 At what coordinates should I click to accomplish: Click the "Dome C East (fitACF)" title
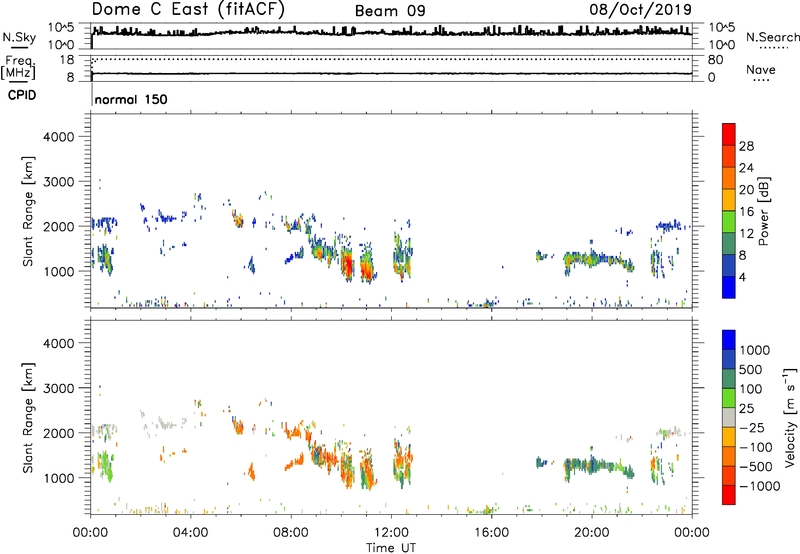tap(188, 9)
